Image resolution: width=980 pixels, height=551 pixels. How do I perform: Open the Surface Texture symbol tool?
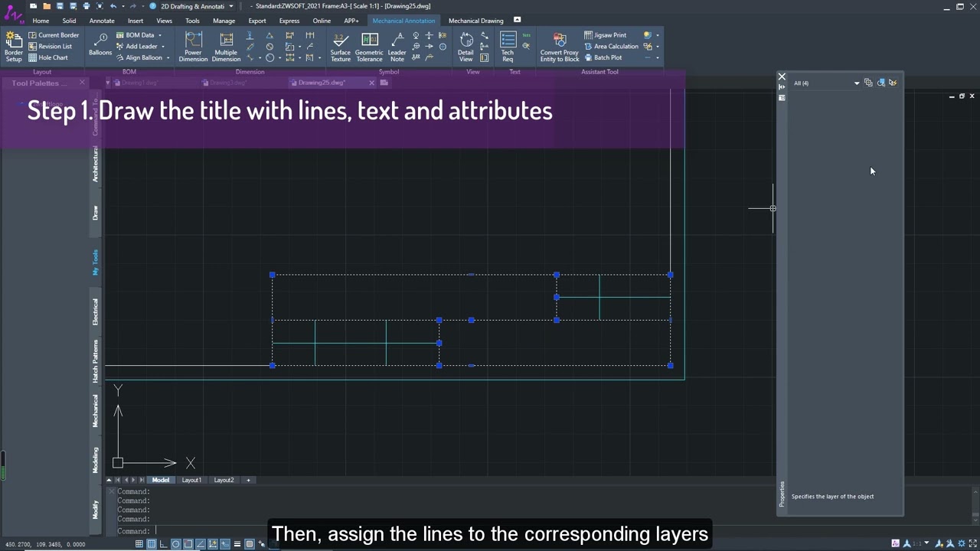tap(340, 47)
